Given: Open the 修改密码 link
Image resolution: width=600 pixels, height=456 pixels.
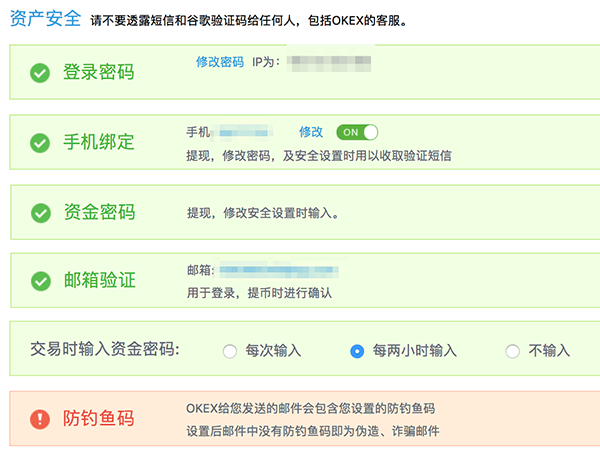Looking at the screenshot, I should click(220, 62).
